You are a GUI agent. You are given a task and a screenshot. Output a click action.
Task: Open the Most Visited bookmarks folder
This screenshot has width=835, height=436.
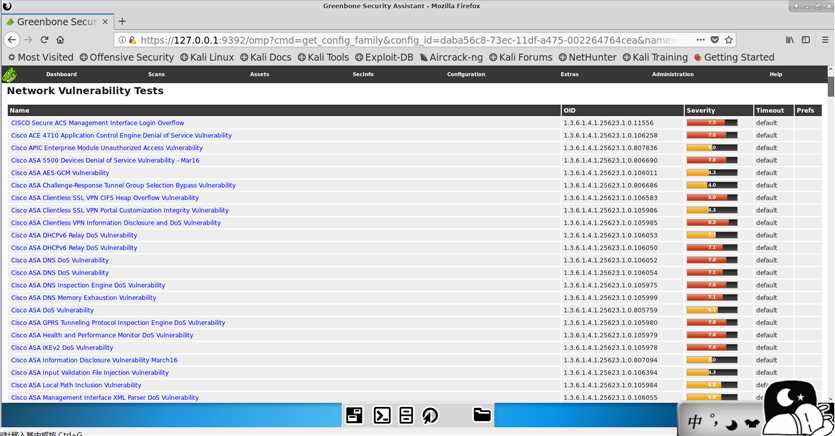(40, 57)
